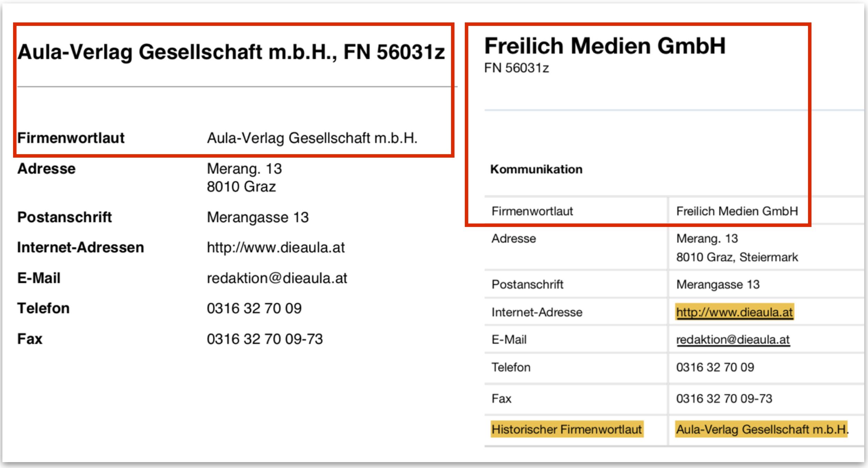This screenshot has width=868, height=468.
Task: Click the Freilich Medien GmbH Firmenwortlaut table value
Action: [x=737, y=211]
